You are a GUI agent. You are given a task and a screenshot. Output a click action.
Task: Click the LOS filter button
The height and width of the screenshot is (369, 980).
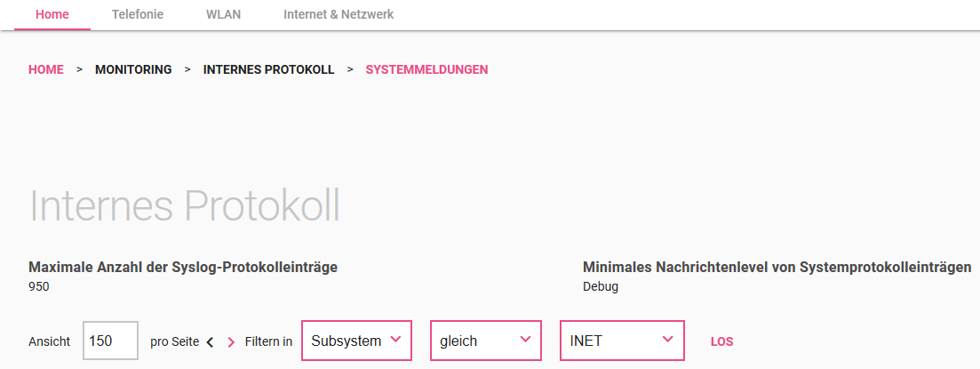(x=721, y=341)
